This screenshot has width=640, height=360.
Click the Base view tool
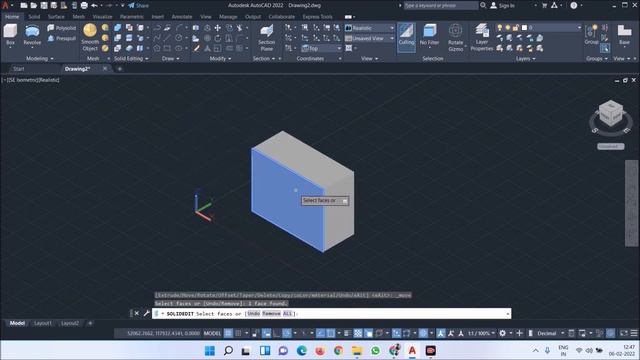coord(624,35)
